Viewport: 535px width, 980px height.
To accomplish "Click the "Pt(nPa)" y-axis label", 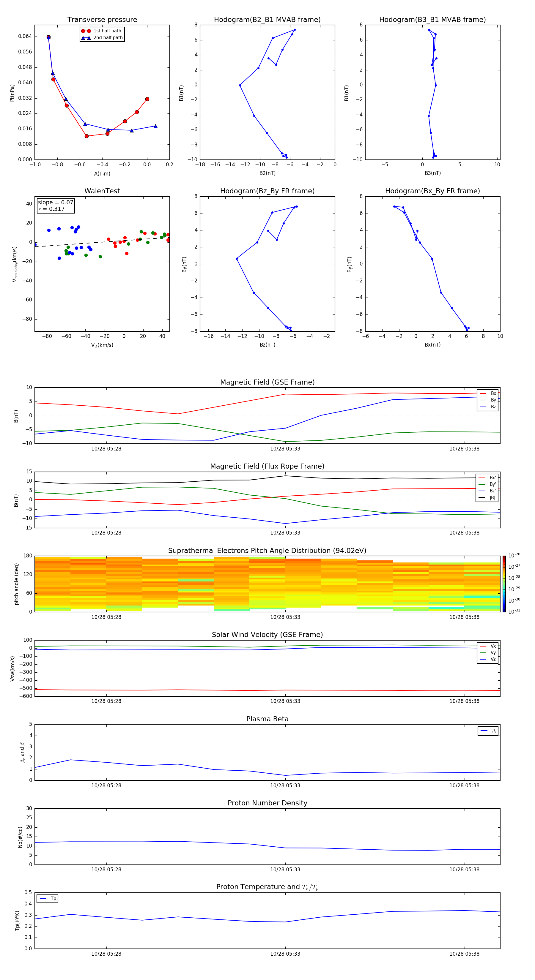I will (12, 92).
